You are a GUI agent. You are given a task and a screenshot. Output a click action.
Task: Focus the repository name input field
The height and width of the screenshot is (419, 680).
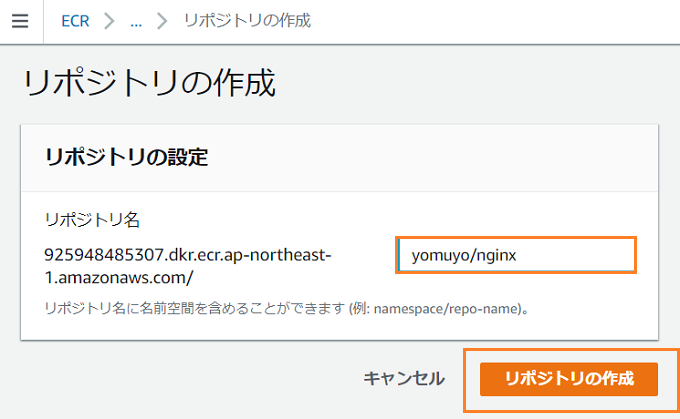(516, 255)
